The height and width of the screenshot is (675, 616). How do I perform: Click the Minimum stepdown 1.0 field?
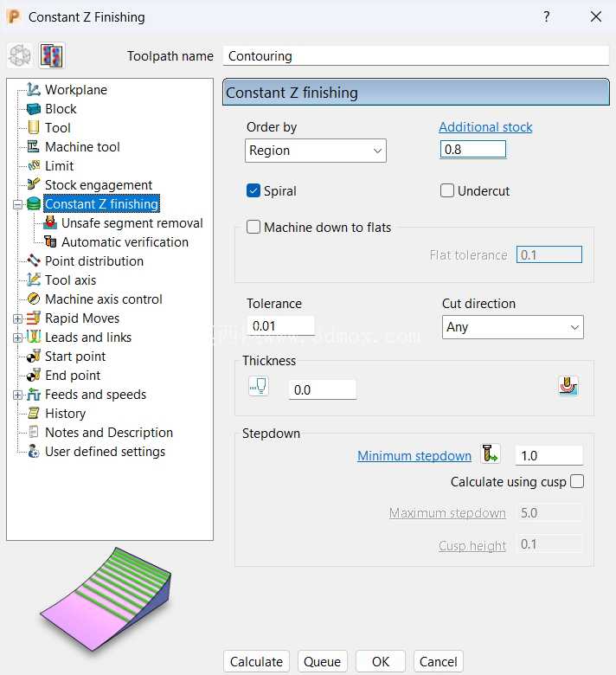549,455
